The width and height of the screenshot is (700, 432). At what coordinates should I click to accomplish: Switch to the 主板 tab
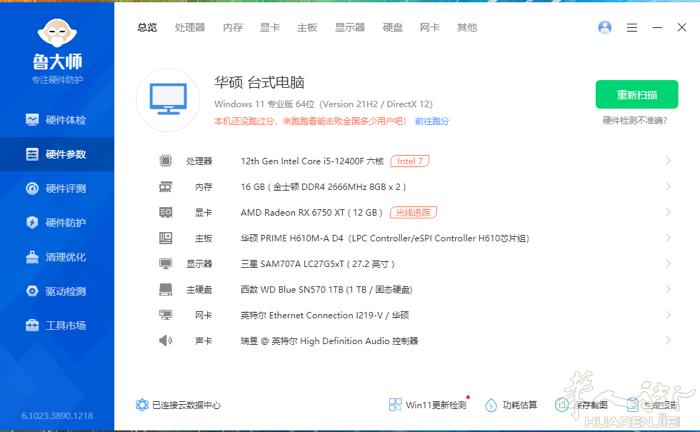tap(307, 28)
